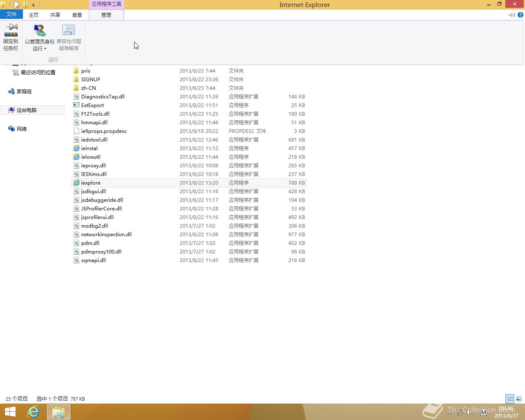This screenshot has height=420, width=525.
Task: Click jsdebuggeride.dll file name
Action: (x=102, y=200)
